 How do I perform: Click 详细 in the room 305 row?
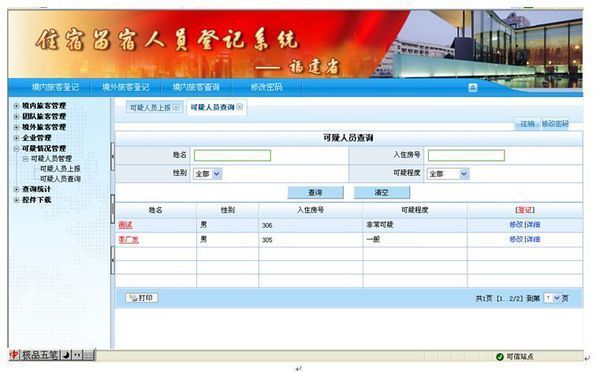pos(533,239)
